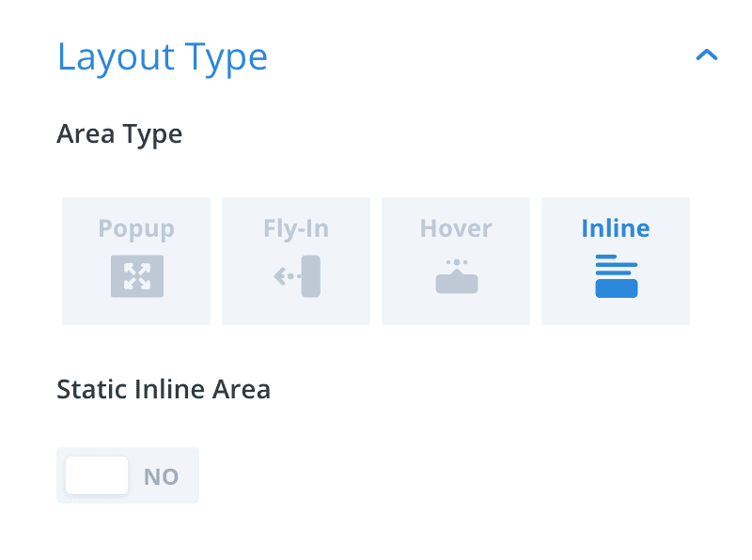Click the Hover text label
The width and height of the screenshot is (752, 560).
(x=456, y=228)
